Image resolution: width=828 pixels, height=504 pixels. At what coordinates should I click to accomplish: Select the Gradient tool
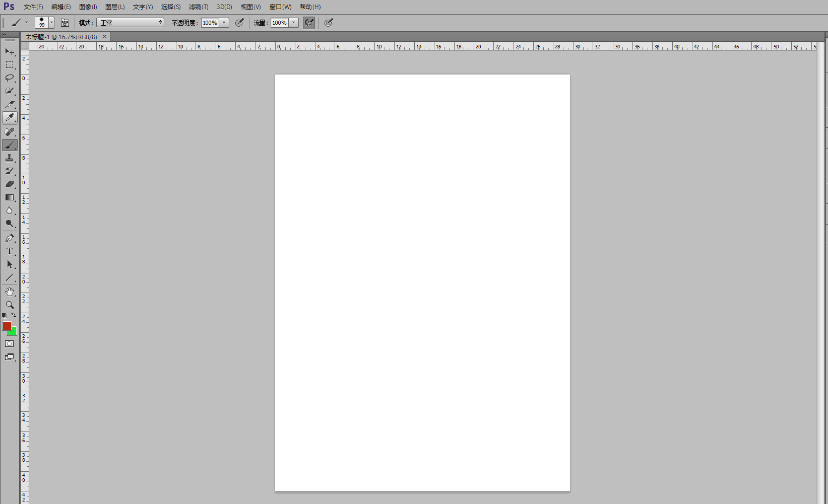pos(10,197)
